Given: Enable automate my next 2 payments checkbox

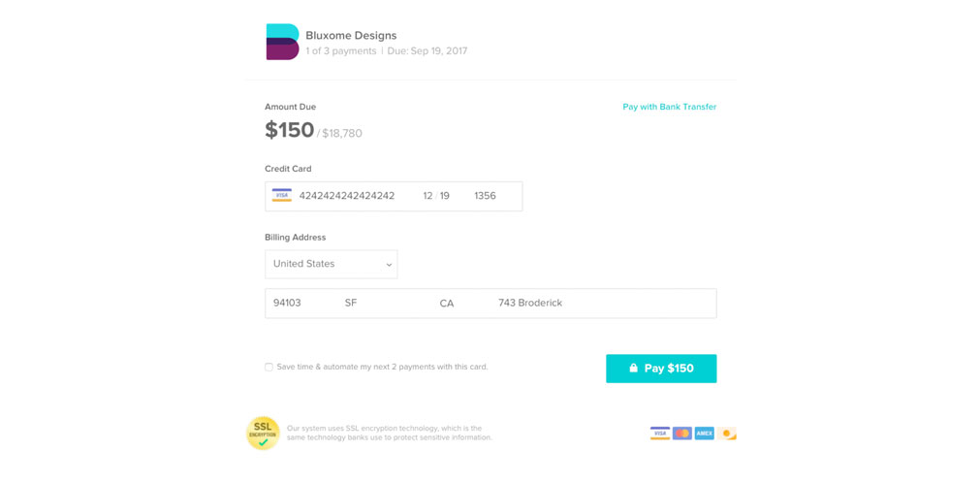Looking at the screenshot, I should 269,368.
